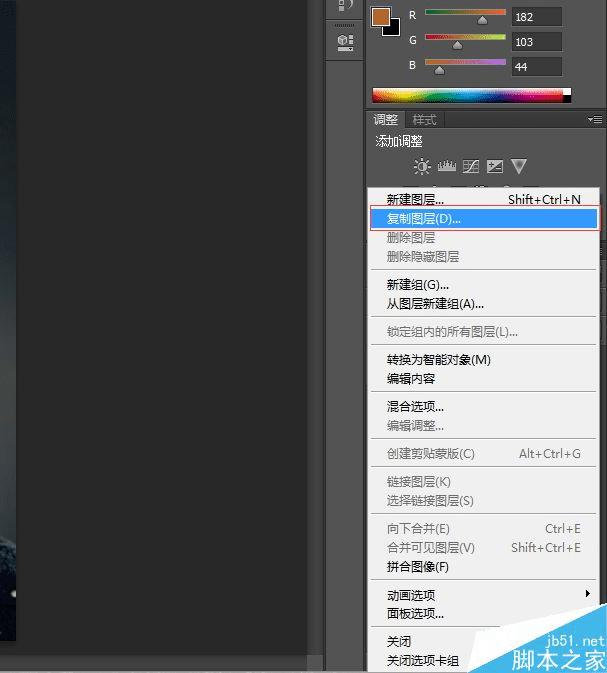Click the disabled 删除隐藏图层 menu item
Screen dimensions: 607x673
[483, 257]
